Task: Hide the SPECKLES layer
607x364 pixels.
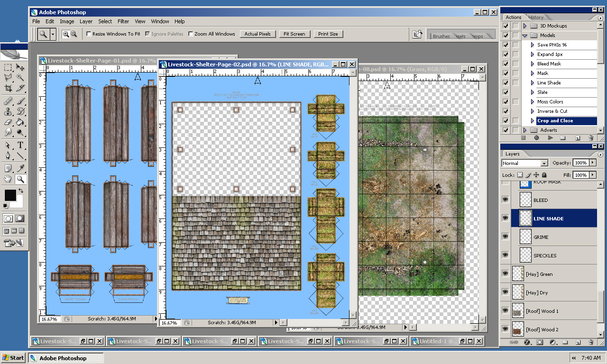Action: [506, 255]
